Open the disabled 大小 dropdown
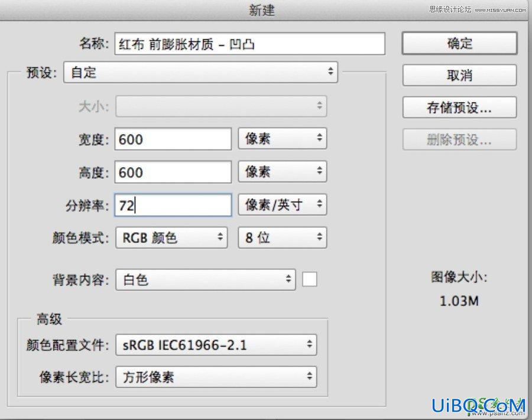532x420 pixels. tap(221, 106)
